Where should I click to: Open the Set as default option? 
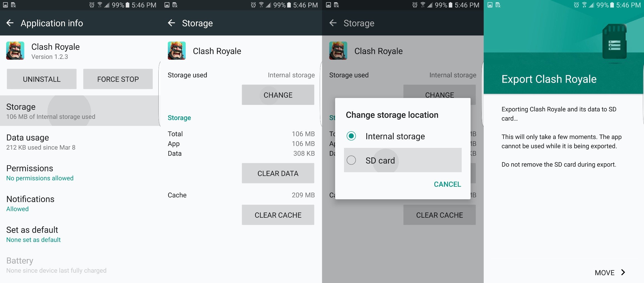pos(80,234)
